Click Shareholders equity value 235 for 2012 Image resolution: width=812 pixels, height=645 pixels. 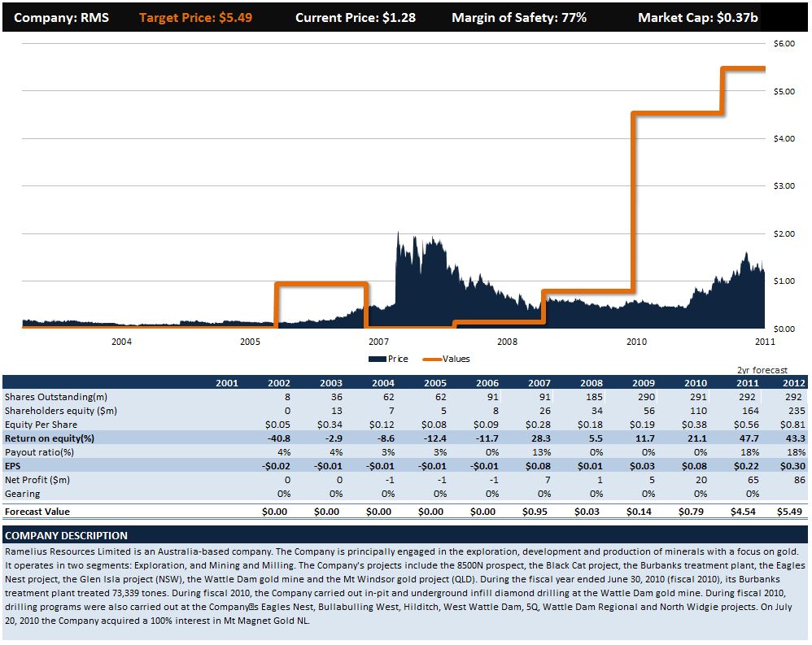point(797,411)
